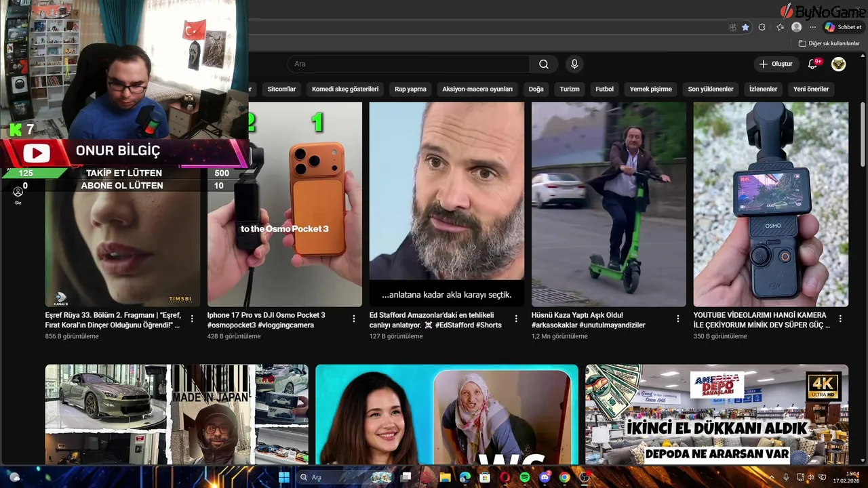Play the handheld DJI Osmo camera thumbnail
Screen dimensions: 868x488
point(771,205)
